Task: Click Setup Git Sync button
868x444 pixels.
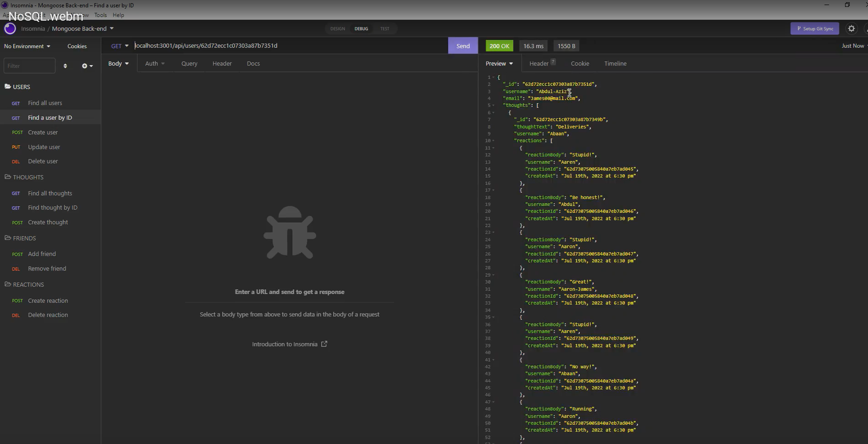Action: [x=815, y=28]
